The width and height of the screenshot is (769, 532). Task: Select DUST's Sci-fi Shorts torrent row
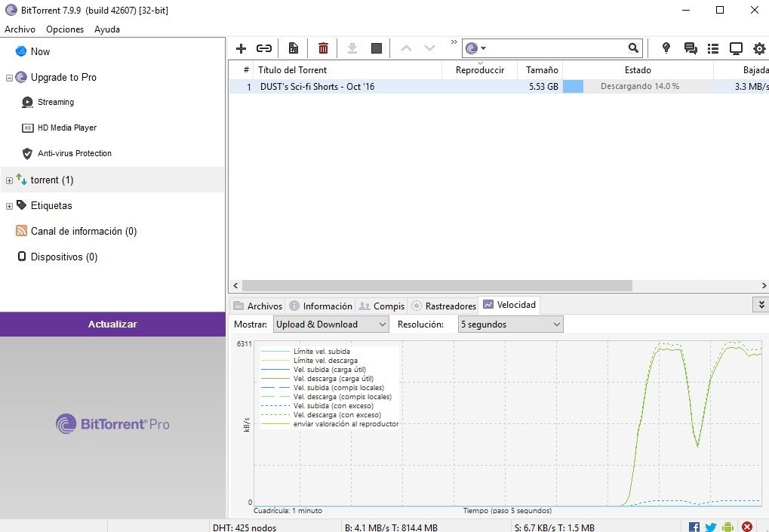[499, 87]
